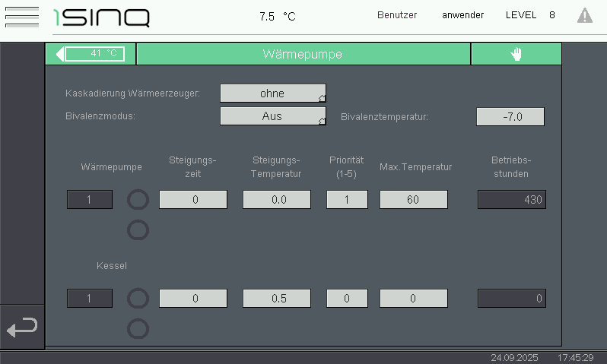Click the LEVEL 8 indicator
607x364 pixels.
pyautogui.click(x=530, y=15)
